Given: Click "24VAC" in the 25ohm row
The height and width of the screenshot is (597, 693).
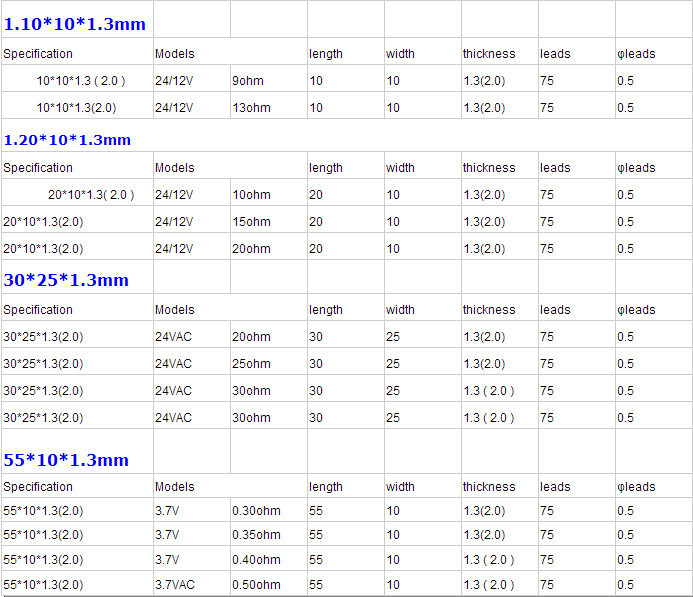Looking at the screenshot, I should pyautogui.click(x=173, y=364).
